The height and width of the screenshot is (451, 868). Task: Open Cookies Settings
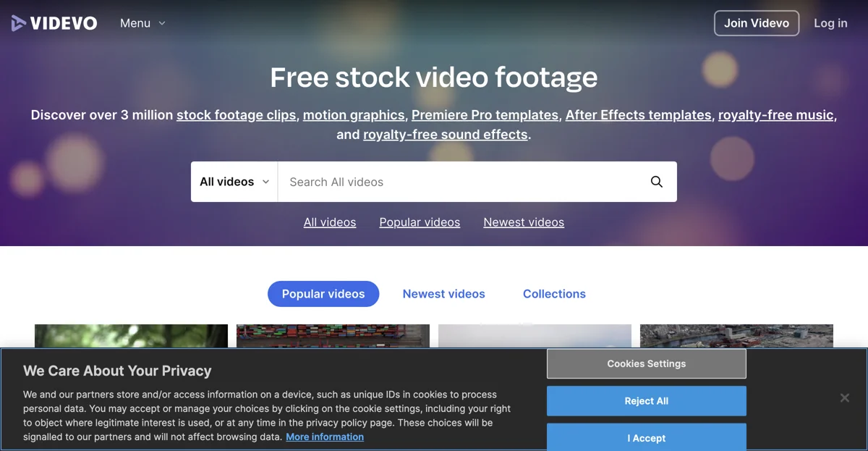[x=647, y=363]
